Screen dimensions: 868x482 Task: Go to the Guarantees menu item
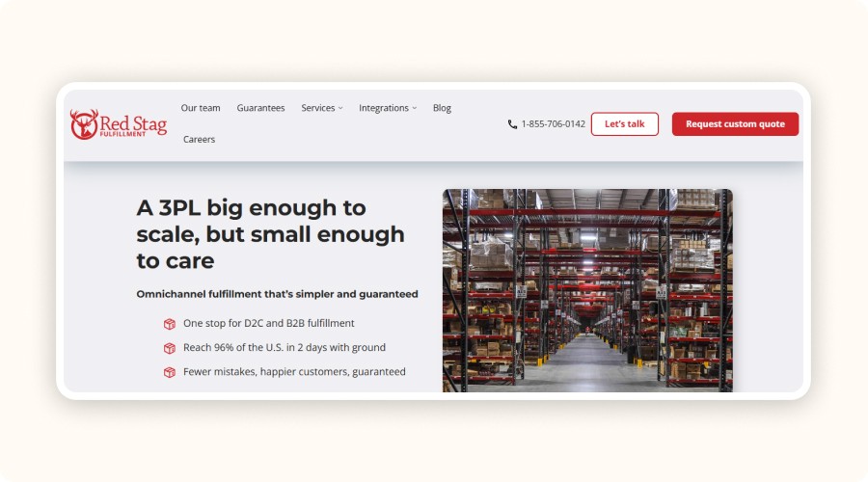(260, 108)
